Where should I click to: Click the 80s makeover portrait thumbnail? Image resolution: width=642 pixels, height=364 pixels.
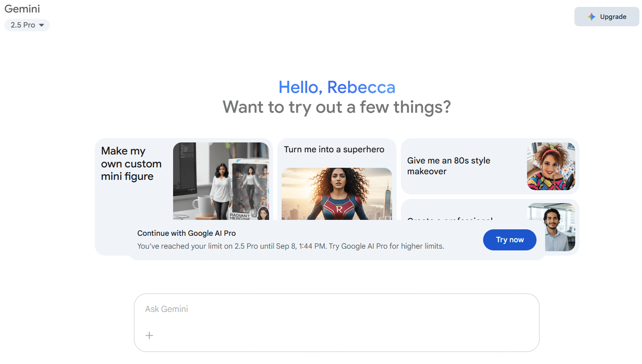pyautogui.click(x=551, y=166)
